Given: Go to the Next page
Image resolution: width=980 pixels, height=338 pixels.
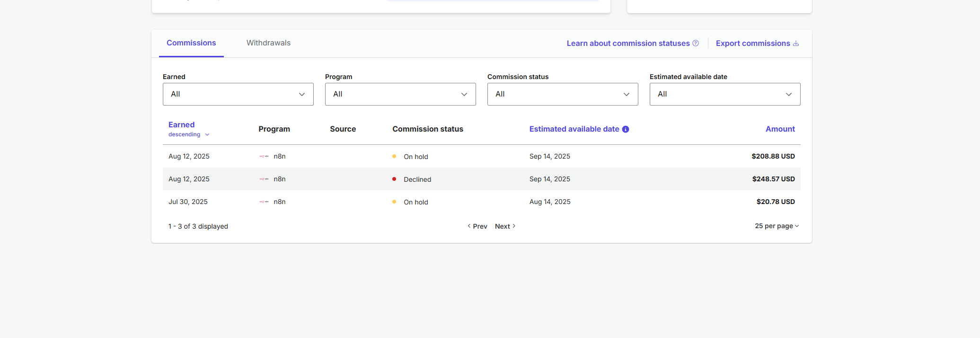Looking at the screenshot, I should pyautogui.click(x=505, y=226).
